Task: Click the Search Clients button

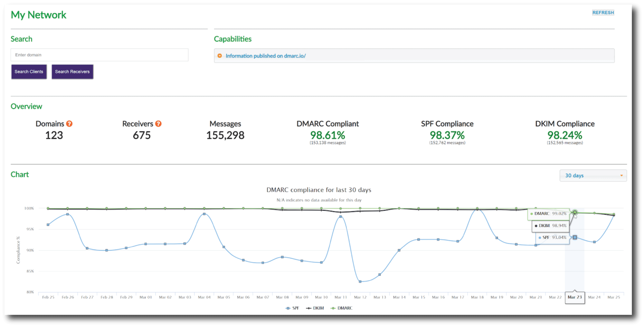Action: point(29,72)
